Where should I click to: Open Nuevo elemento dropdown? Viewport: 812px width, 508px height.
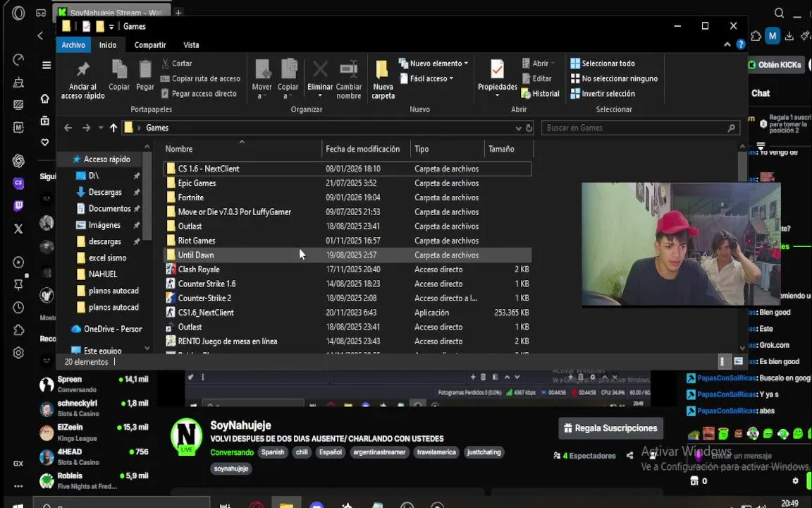pyautogui.click(x=433, y=64)
